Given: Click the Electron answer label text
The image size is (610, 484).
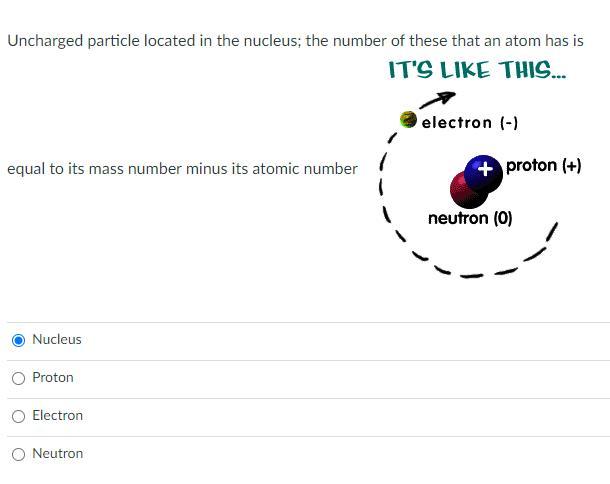Looking at the screenshot, I should point(57,416).
